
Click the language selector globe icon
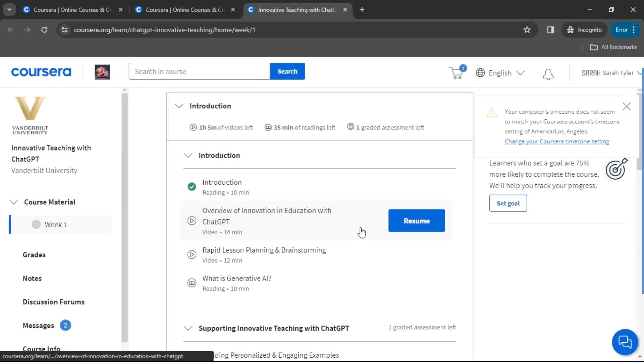tap(480, 73)
